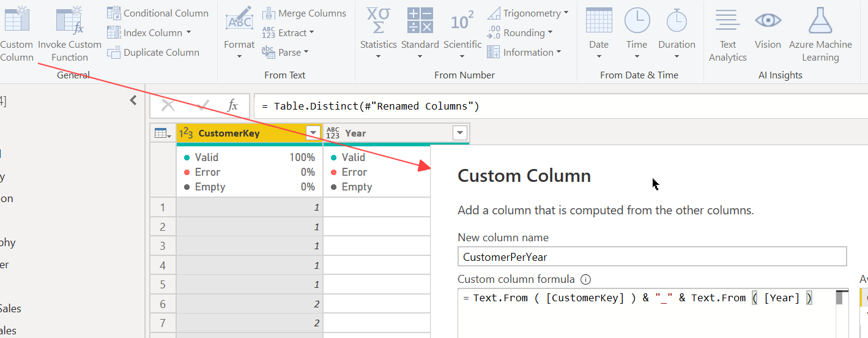Cancel the formula bar edit (X)
Image resolution: width=868 pixels, height=338 pixels.
point(168,106)
